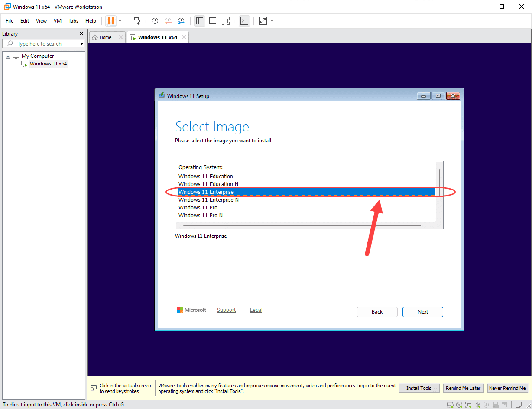The height and width of the screenshot is (409, 532).
Task: Close the Library panel
Action: point(81,34)
